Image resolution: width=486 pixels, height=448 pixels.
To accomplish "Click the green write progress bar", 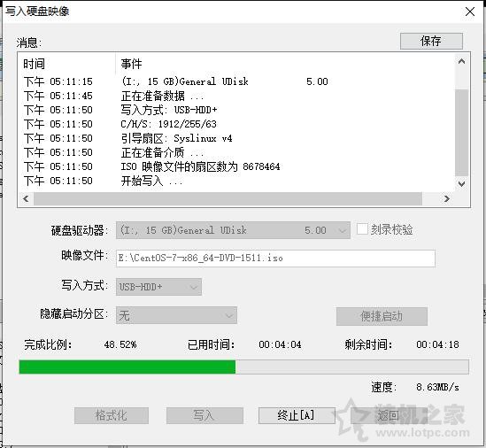I will (243, 367).
